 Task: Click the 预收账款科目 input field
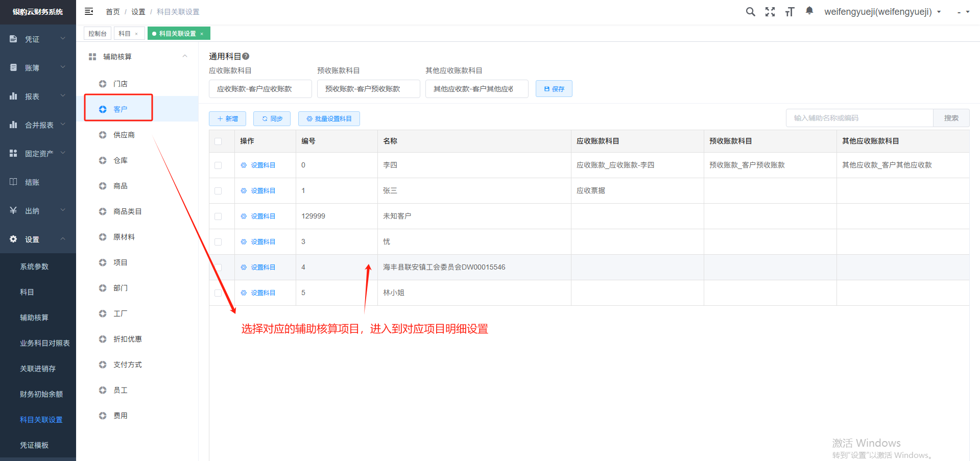click(369, 89)
